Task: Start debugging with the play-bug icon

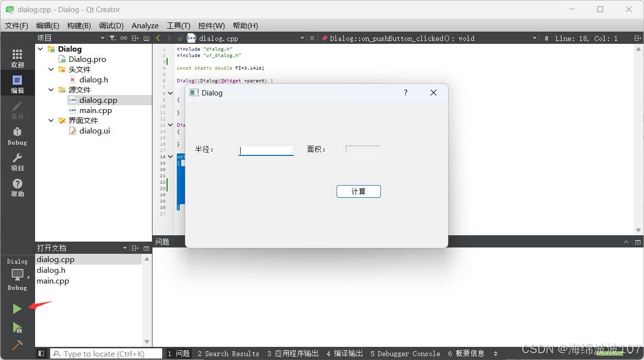Action: (17, 327)
